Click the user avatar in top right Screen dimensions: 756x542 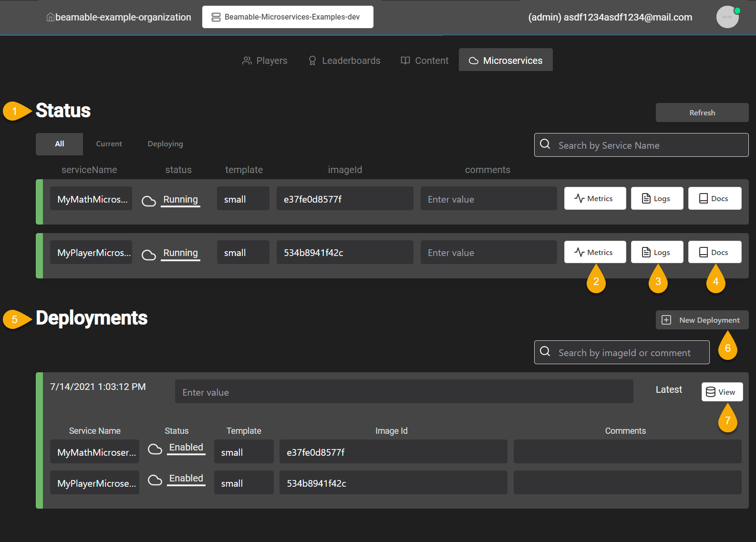coord(727,17)
